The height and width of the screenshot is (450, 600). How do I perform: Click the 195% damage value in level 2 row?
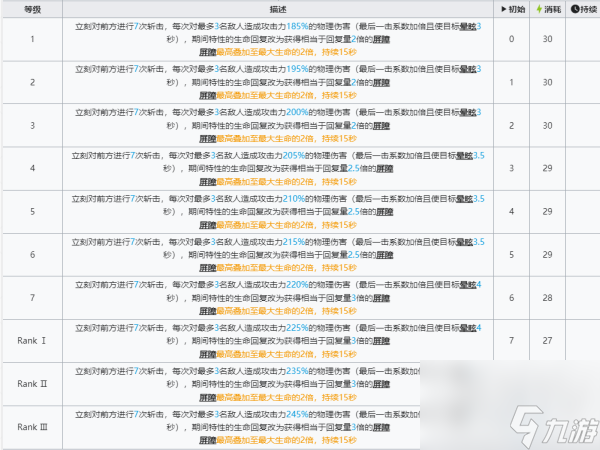tap(297, 69)
